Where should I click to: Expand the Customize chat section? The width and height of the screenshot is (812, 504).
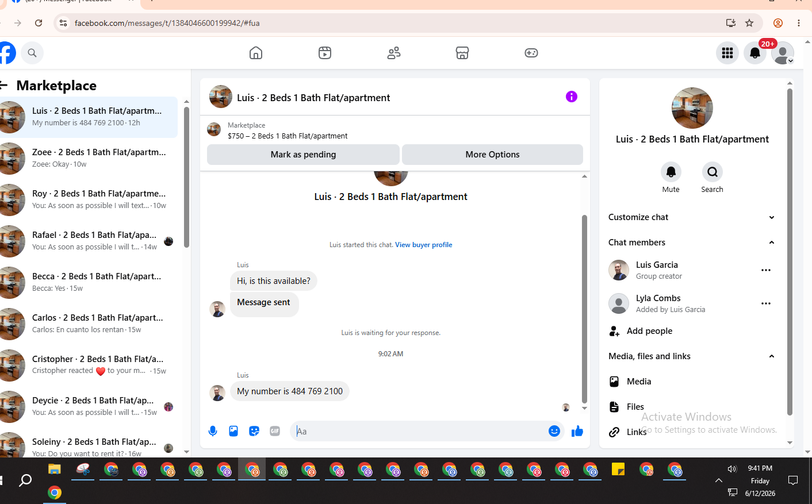pyautogui.click(x=692, y=217)
